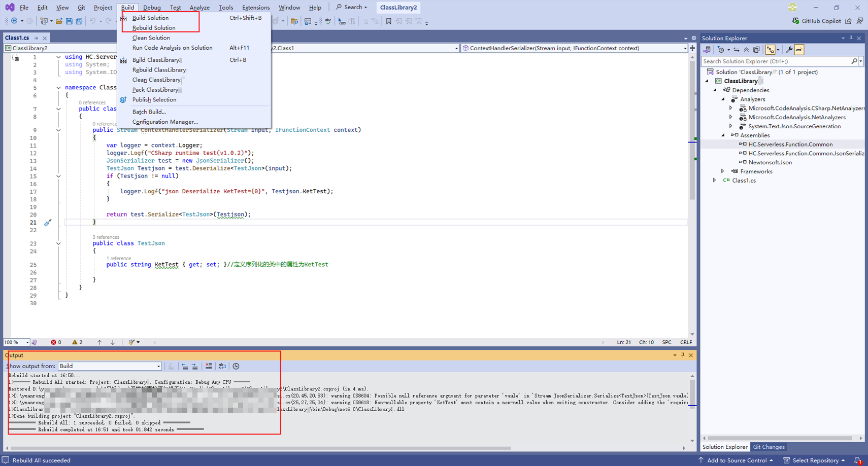Switch to the Git Changes tab

tap(769, 447)
